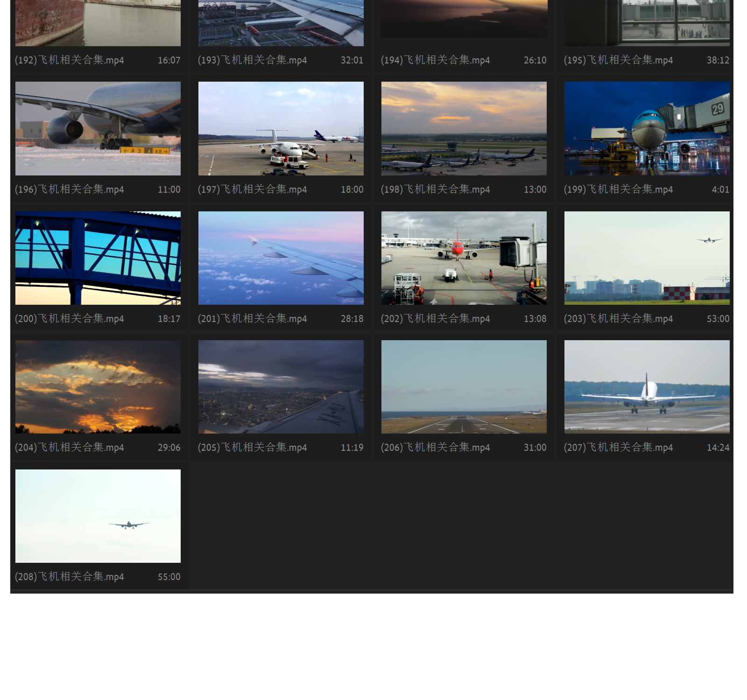Select clip (201) wing above clouds thumbnail
The image size is (747, 700).
(x=281, y=258)
